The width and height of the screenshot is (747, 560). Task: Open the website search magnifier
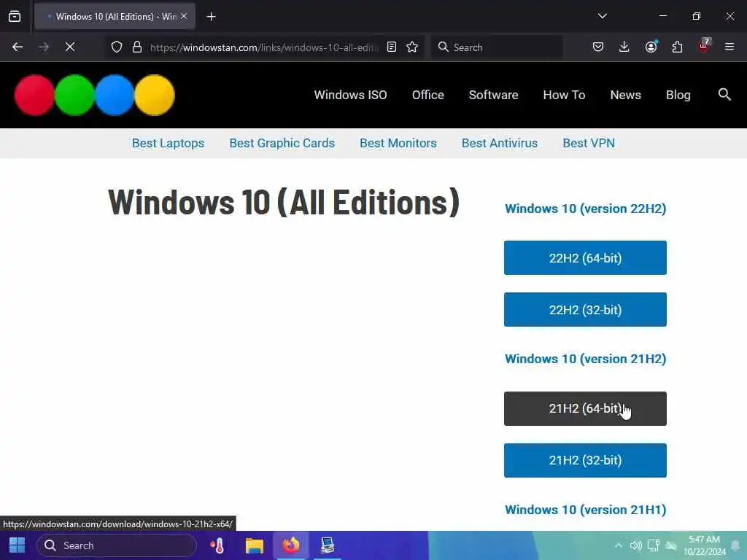[724, 94]
